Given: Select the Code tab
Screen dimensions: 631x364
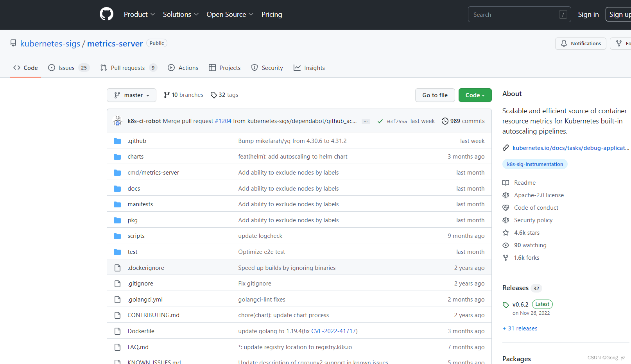Looking at the screenshot, I should point(26,68).
